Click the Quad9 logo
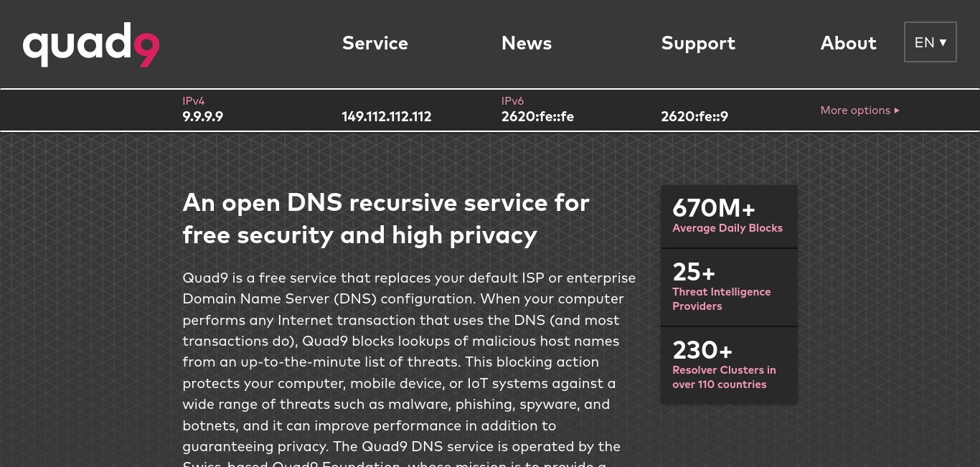980x467 pixels. [91, 44]
